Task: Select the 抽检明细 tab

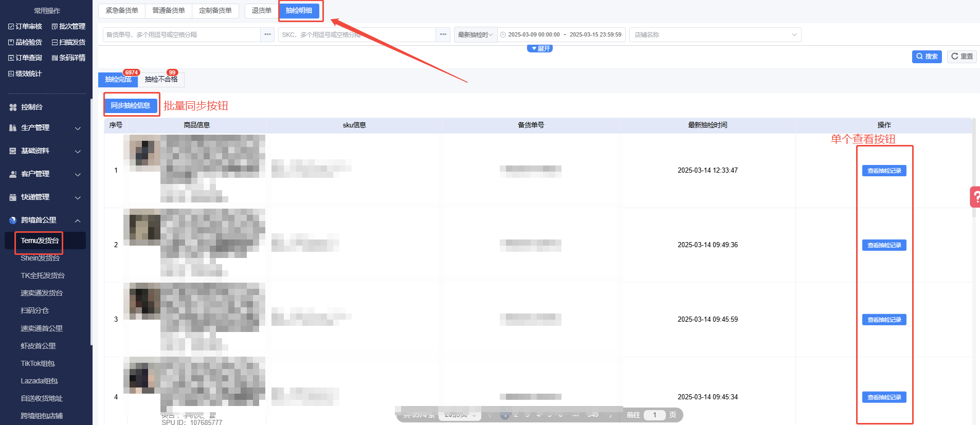Action: coord(299,11)
